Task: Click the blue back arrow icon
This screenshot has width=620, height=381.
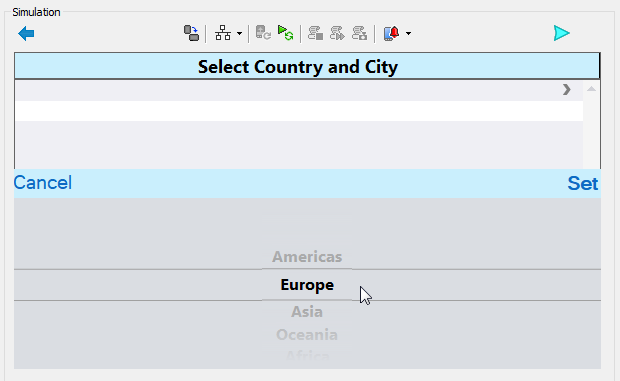Action: point(26,34)
